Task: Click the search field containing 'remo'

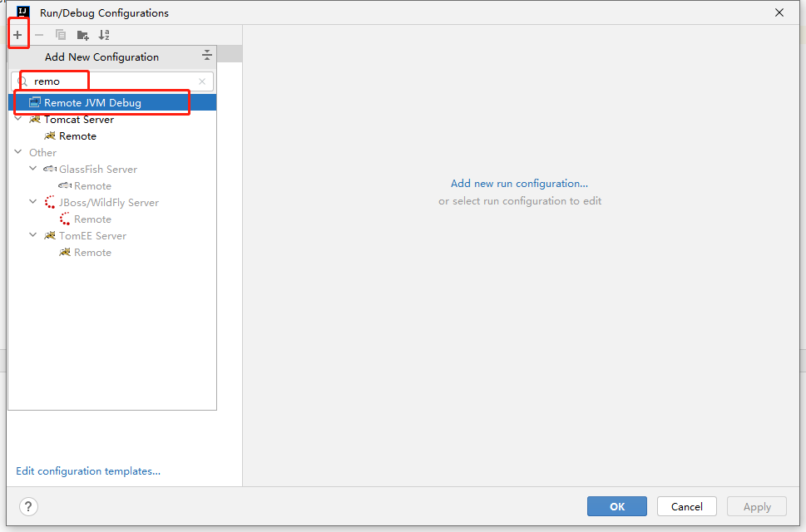Action: click(x=112, y=81)
